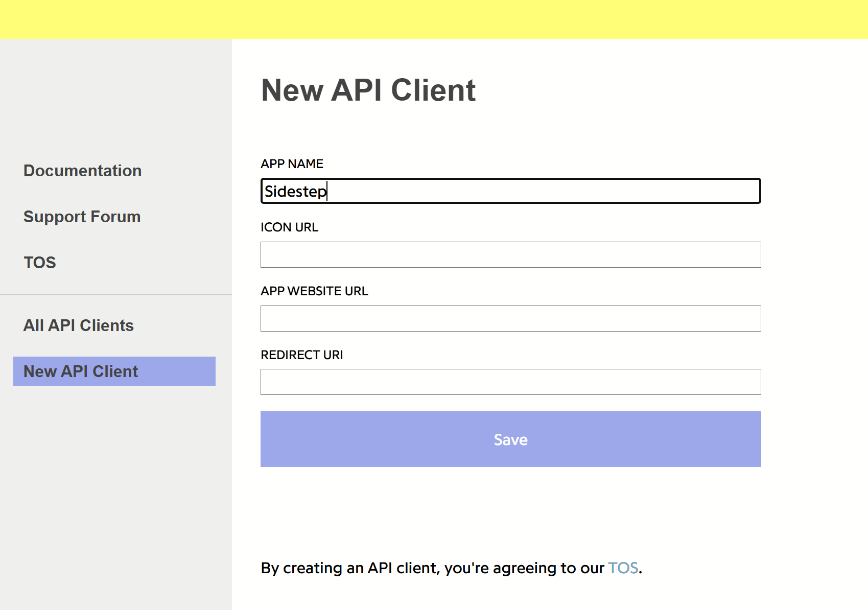Select the App Website URL field
The height and width of the screenshot is (610, 868).
click(x=511, y=319)
